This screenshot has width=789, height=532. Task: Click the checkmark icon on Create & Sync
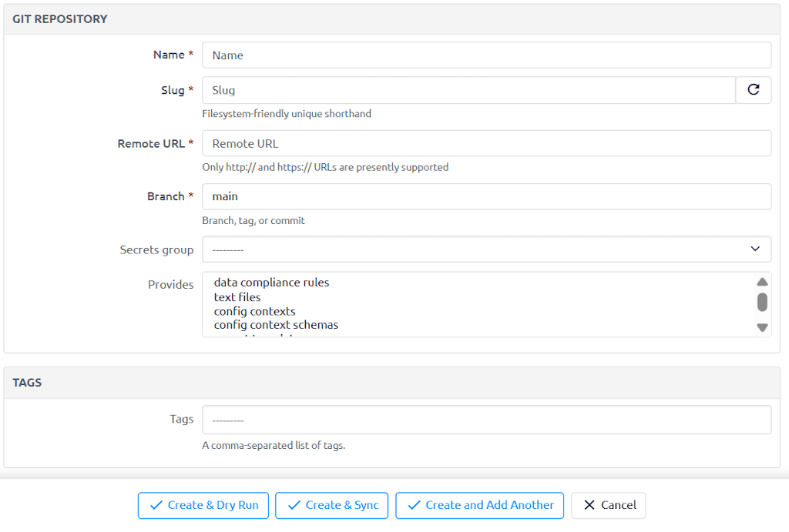point(294,505)
